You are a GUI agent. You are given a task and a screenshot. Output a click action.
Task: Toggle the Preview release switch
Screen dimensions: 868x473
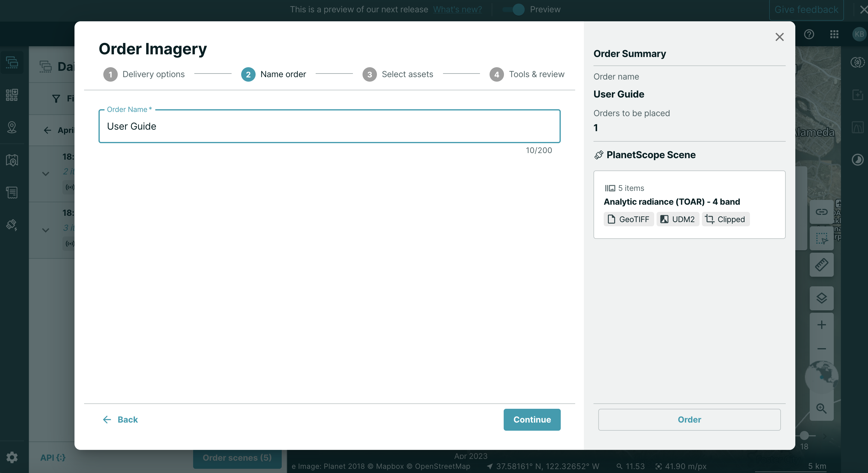(514, 9)
